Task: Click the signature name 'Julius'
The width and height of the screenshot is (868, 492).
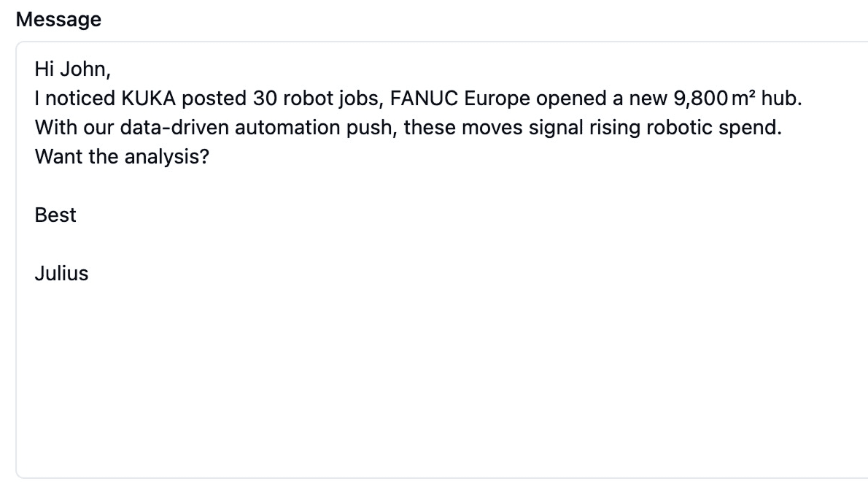Action: click(x=61, y=274)
